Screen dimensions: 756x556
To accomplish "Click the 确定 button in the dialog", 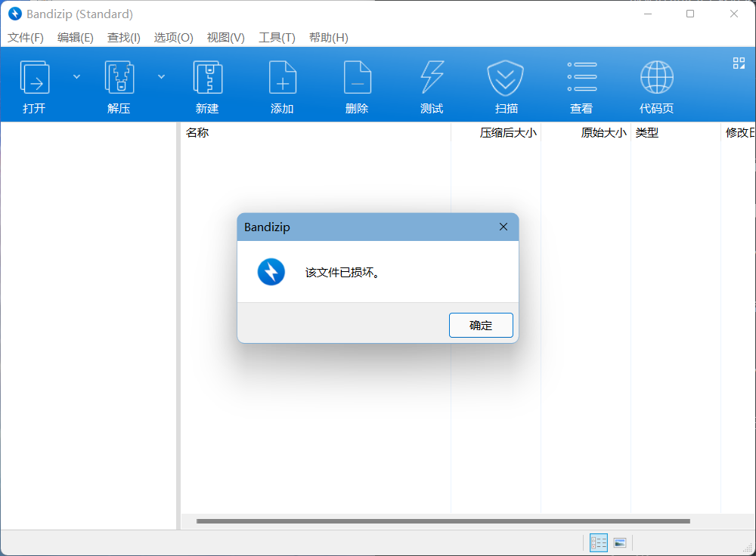I will tap(481, 326).
